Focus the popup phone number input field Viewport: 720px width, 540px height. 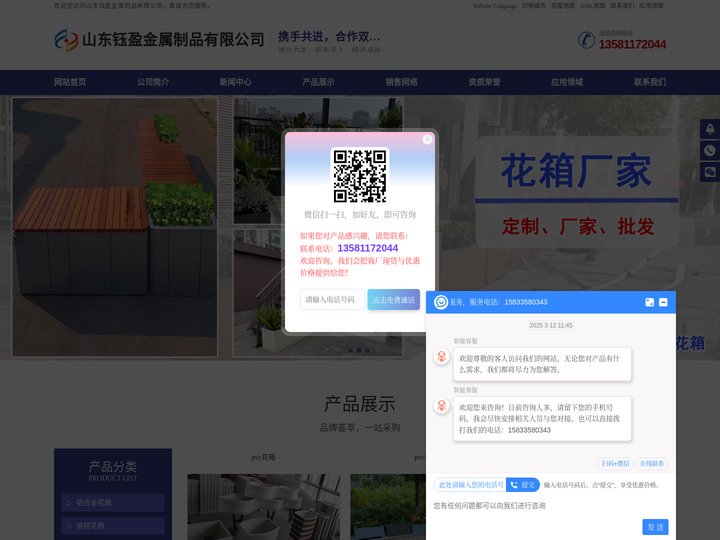tap(332, 299)
